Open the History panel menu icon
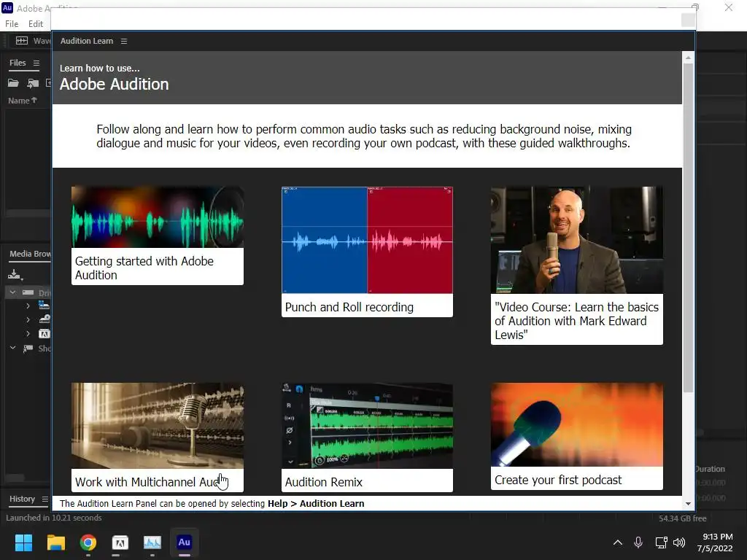 click(44, 499)
